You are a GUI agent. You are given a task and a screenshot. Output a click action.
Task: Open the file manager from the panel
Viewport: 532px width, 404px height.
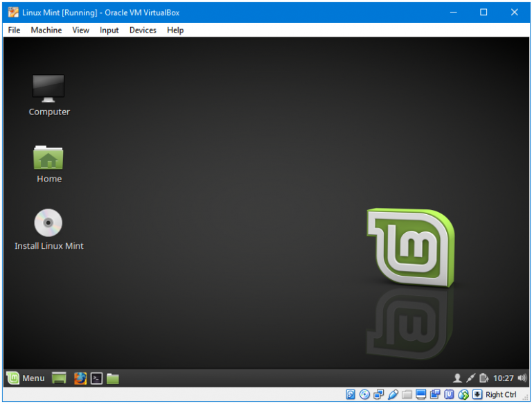113,378
